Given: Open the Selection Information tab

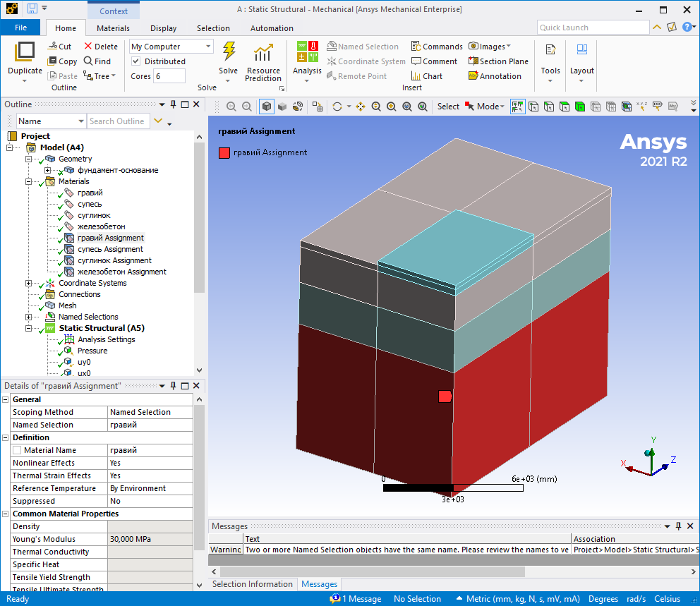Looking at the screenshot, I should [x=252, y=583].
